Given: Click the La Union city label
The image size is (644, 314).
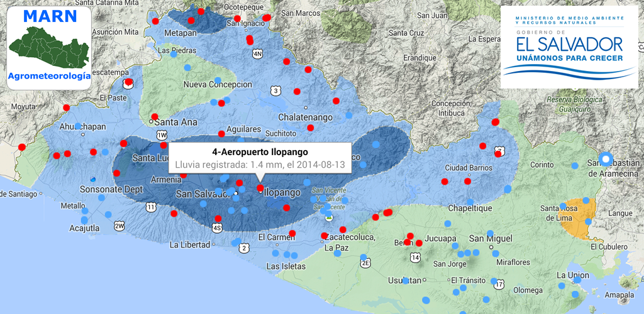Looking at the screenshot, I should [x=573, y=274].
